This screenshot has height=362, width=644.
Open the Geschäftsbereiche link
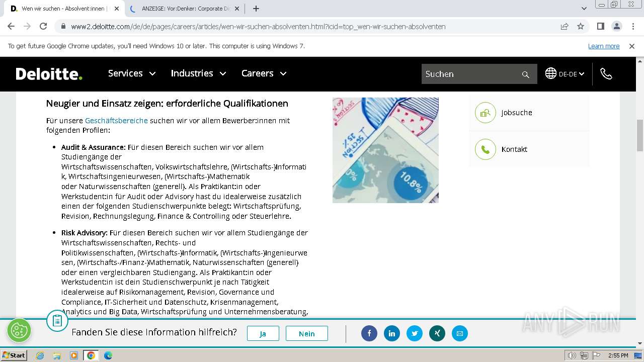pos(116,121)
